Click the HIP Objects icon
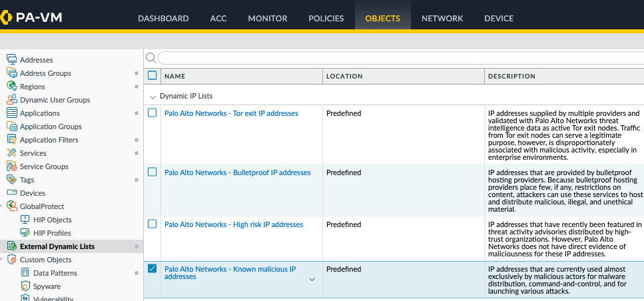Image resolution: width=644 pixels, height=301 pixels. 25,220
